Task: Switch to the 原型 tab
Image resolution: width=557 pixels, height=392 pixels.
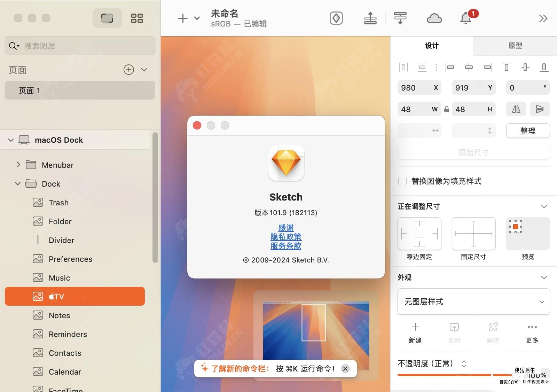Action: pyautogui.click(x=515, y=46)
